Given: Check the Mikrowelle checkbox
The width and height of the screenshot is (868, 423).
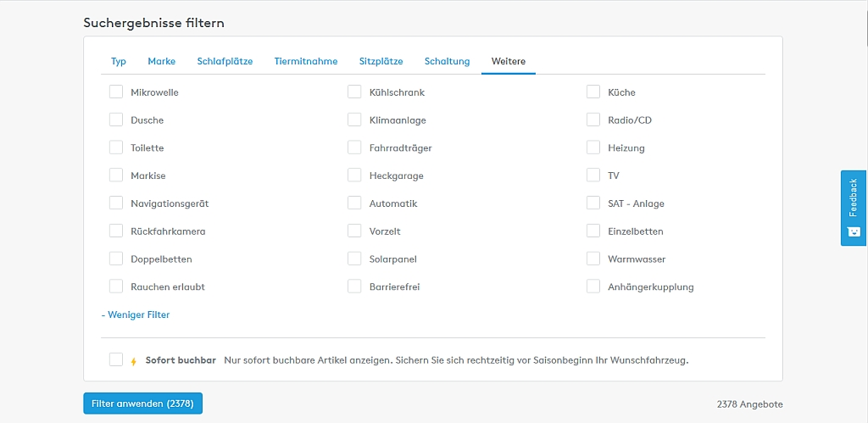Looking at the screenshot, I should [x=116, y=92].
